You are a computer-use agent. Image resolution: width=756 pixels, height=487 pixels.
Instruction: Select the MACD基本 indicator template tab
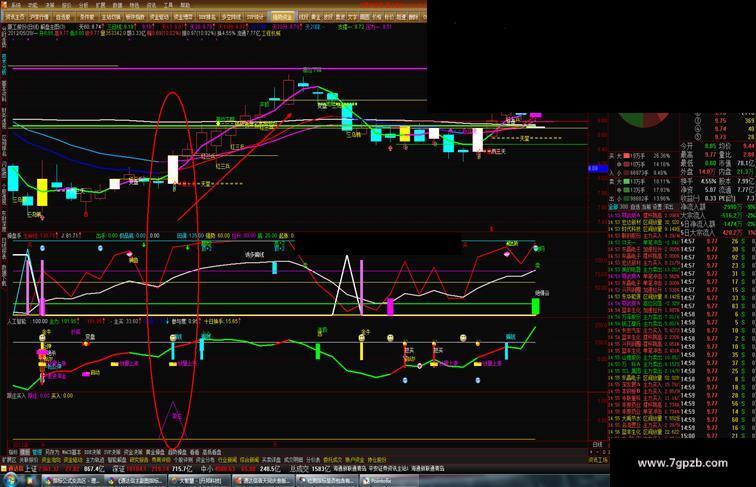(71, 452)
